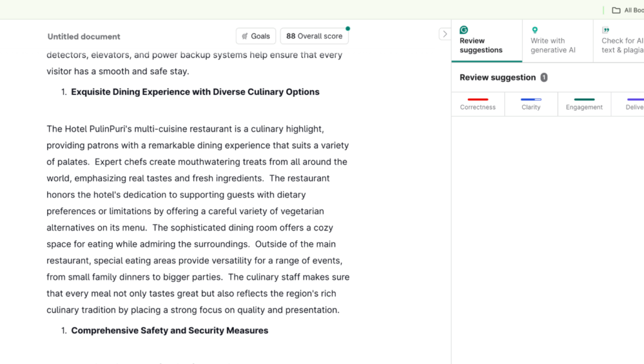Click the Review suggestion panel heading
The width and height of the screenshot is (644, 364).
coord(497,77)
